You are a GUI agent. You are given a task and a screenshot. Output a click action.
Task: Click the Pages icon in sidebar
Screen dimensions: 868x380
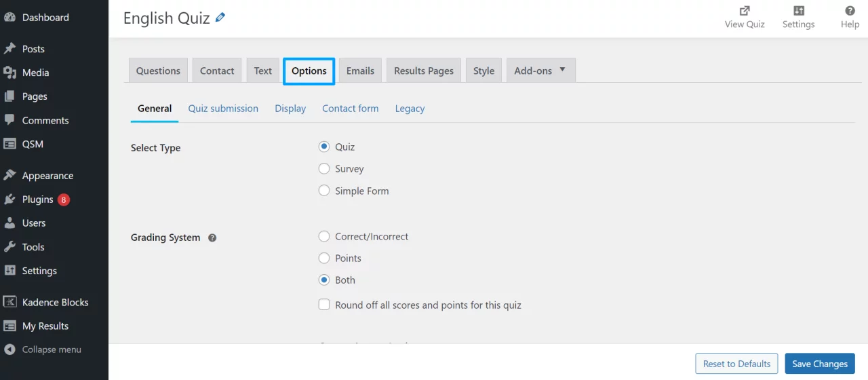tap(10, 96)
